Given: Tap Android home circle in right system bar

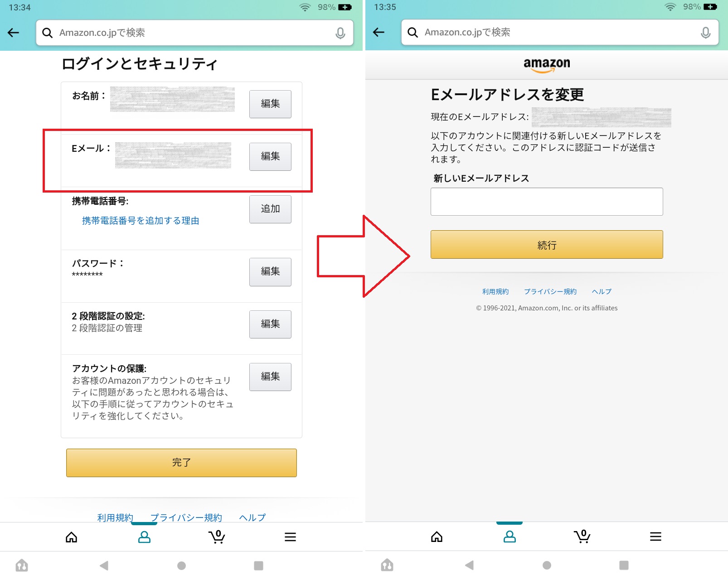Looking at the screenshot, I should [547, 565].
